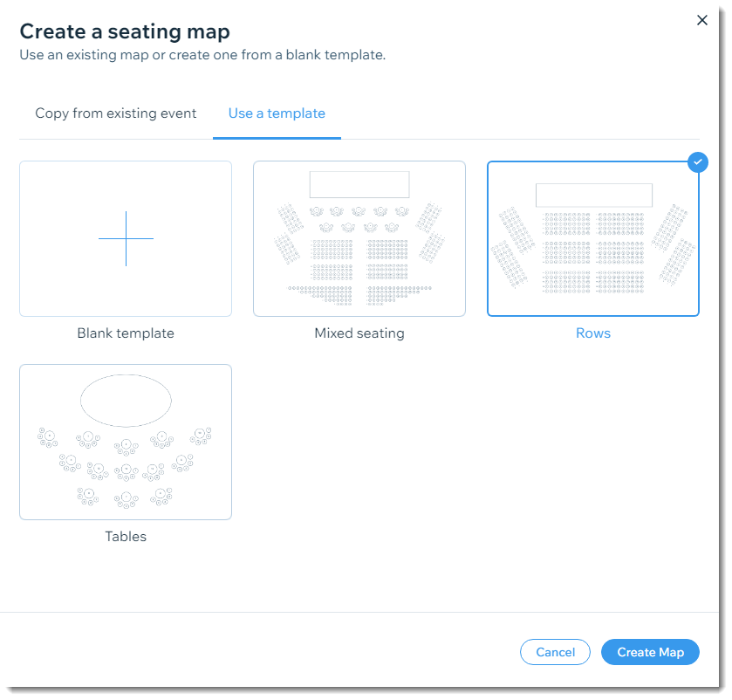Click the checkmark badge on Rows template
Screen dimensions: 732x700
[698, 162]
